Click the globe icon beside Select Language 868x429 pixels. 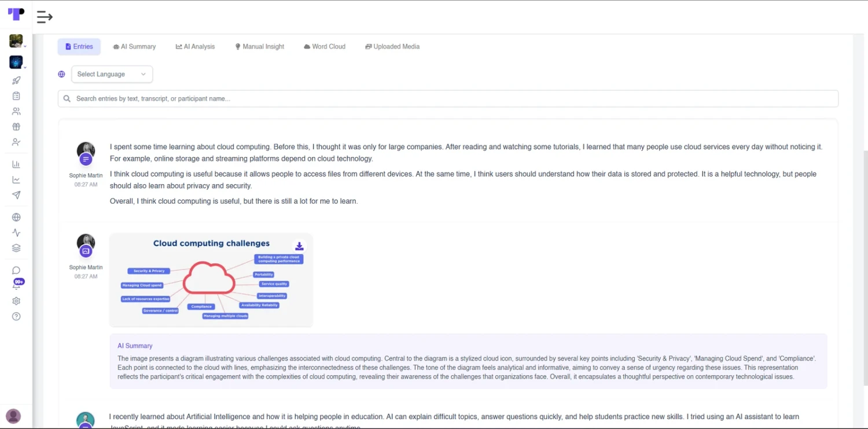(61, 74)
